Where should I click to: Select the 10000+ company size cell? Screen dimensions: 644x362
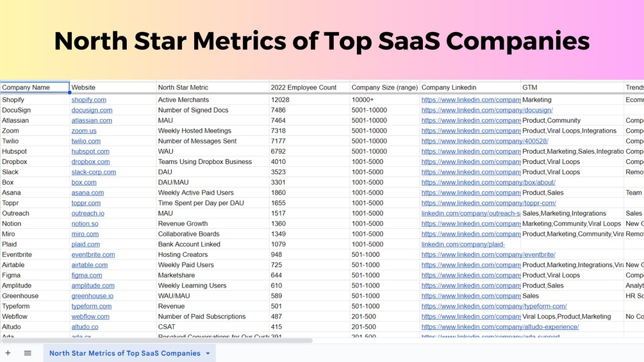pos(384,100)
